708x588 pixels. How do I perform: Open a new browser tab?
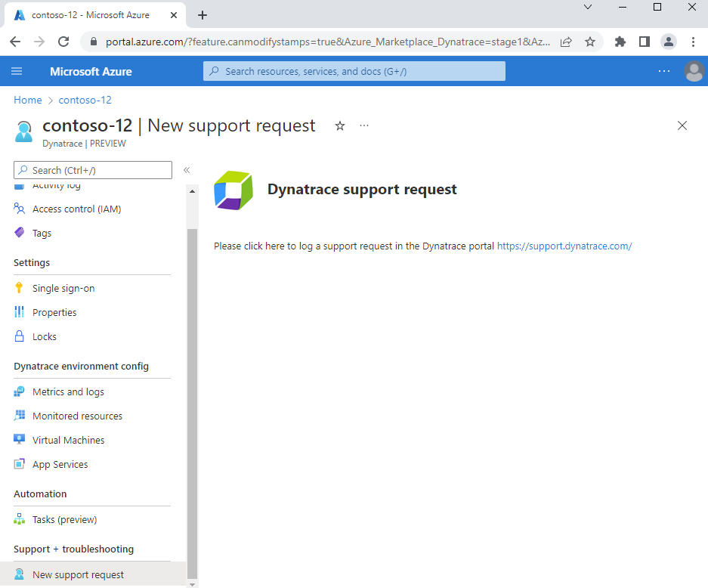[203, 15]
